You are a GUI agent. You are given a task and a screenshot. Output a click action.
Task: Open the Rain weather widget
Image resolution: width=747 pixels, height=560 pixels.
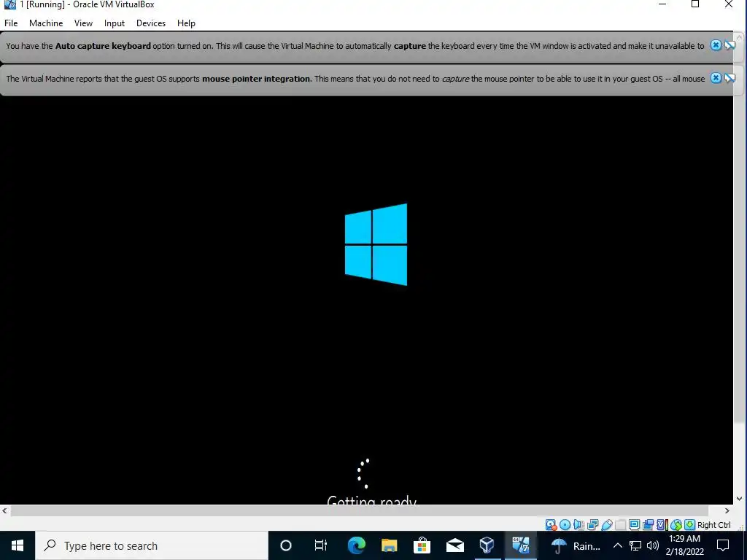pos(575,545)
